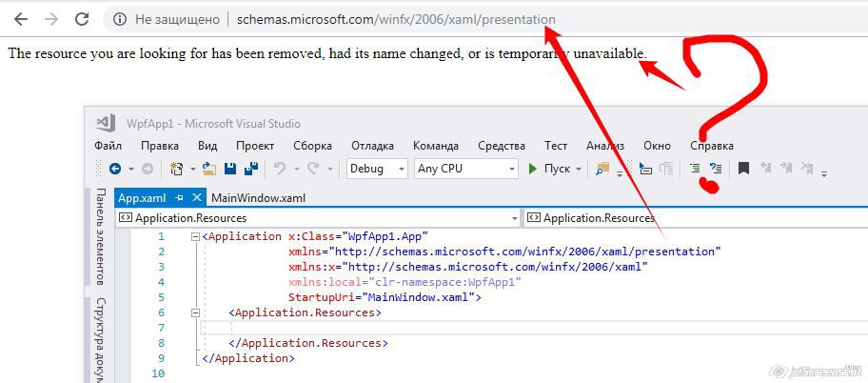Open the Структура документа side panel
The height and width of the screenshot is (383, 868).
(101, 340)
